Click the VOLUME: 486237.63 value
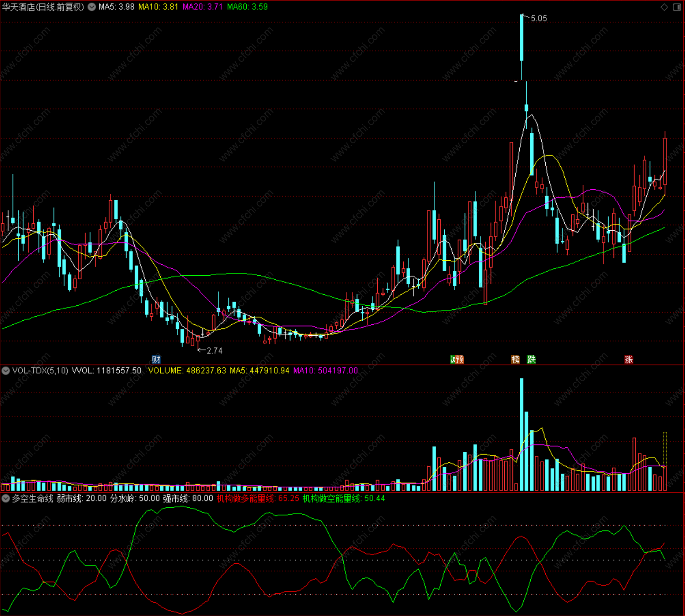Image resolution: width=685 pixels, height=616 pixels. click(187, 370)
